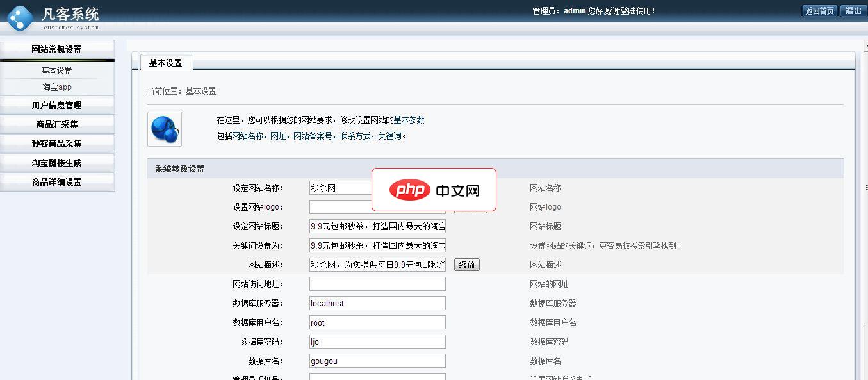
Task: Click the 凡客系统 logo icon
Action: (19, 17)
